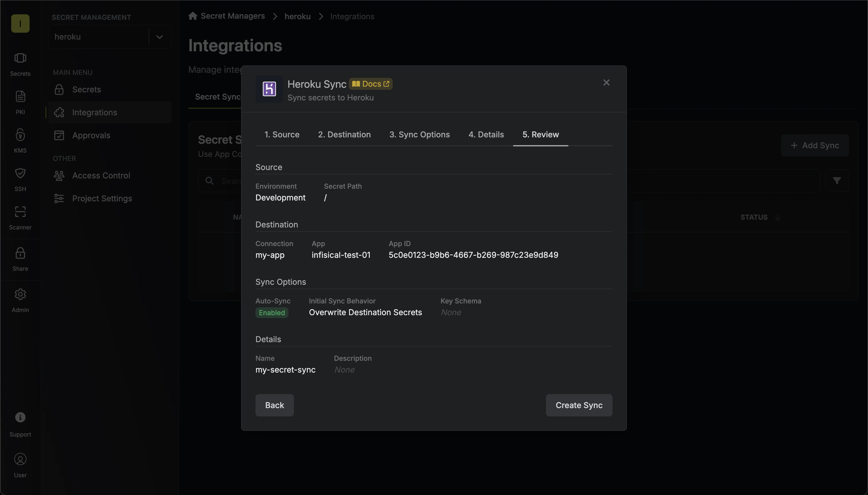Image resolution: width=868 pixels, height=495 pixels.
Task: Open Secrets in the main menu
Action: tap(110, 90)
